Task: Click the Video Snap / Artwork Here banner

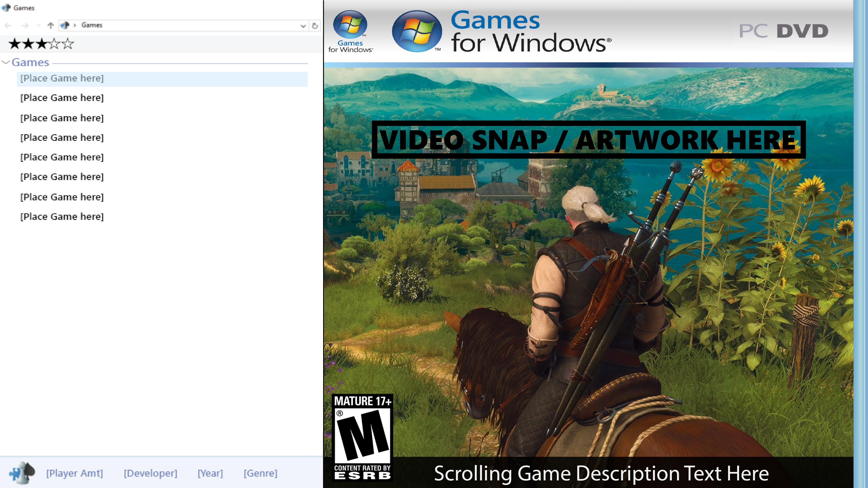Action: (x=589, y=140)
